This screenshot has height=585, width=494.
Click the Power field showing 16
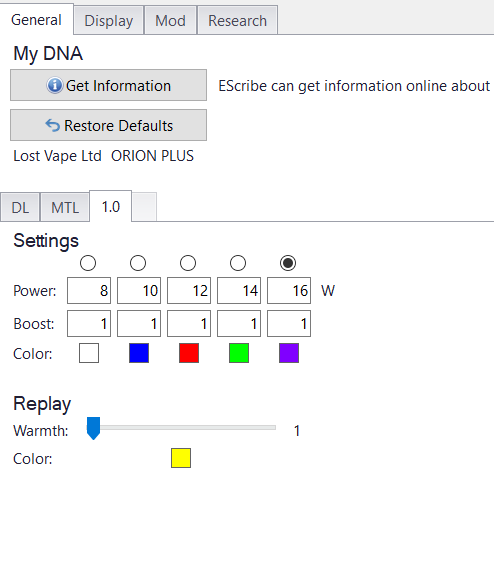(289, 290)
